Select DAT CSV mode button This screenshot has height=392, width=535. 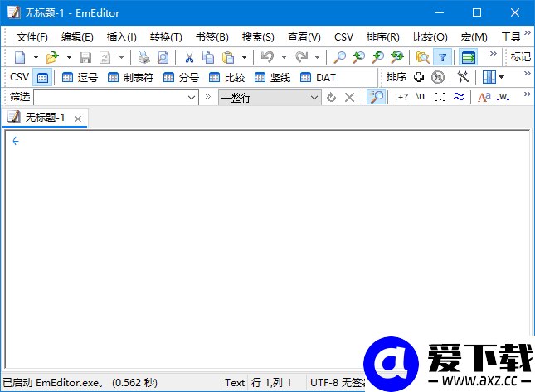click(x=318, y=78)
